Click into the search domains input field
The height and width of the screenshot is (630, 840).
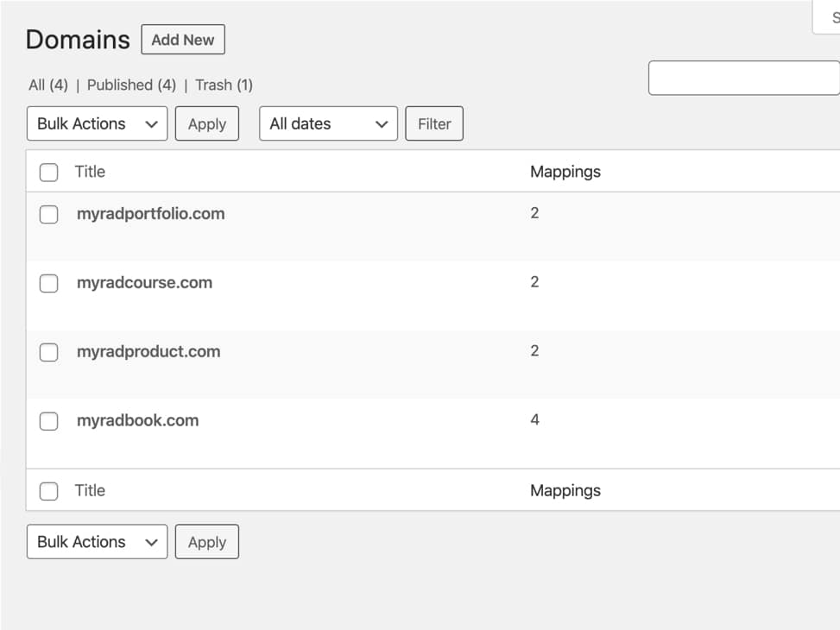point(742,78)
